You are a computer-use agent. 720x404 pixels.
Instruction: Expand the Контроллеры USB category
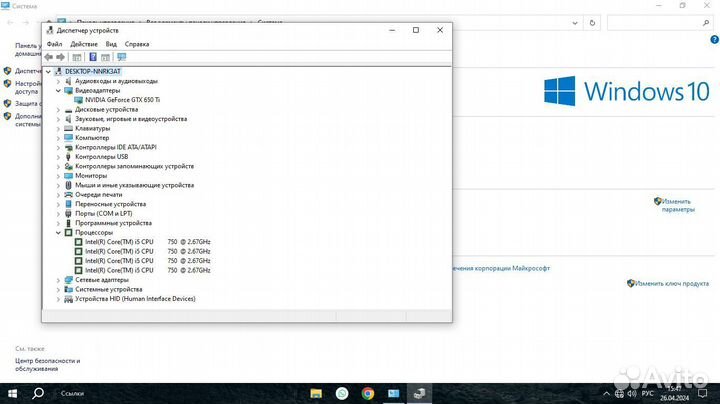(58, 156)
